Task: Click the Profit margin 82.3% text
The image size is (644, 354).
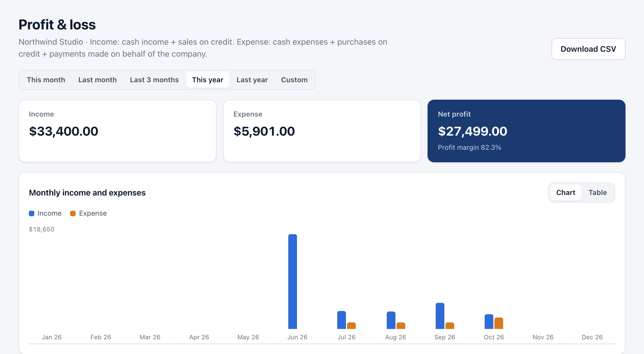Action: pos(469,147)
